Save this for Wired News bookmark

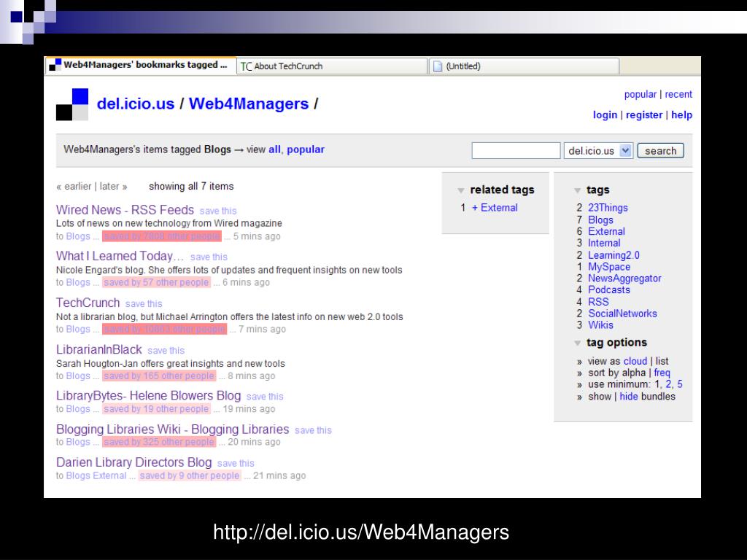(218, 211)
